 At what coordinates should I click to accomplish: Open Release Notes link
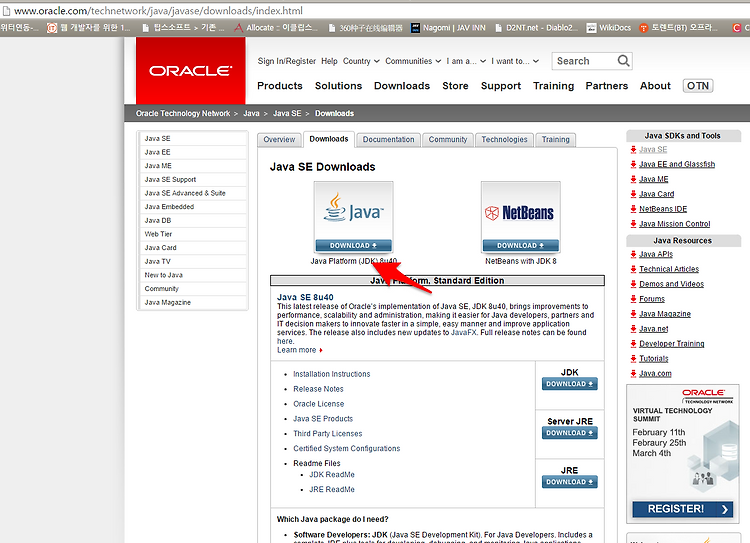(x=318, y=389)
